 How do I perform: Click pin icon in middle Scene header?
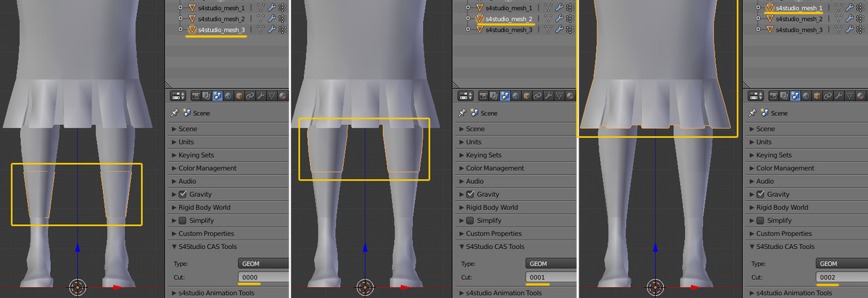coord(462,113)
